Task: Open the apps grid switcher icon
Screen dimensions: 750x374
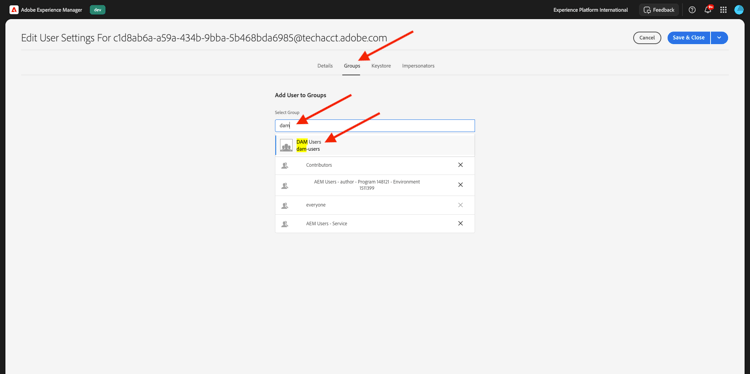Action: coord(723,10)
